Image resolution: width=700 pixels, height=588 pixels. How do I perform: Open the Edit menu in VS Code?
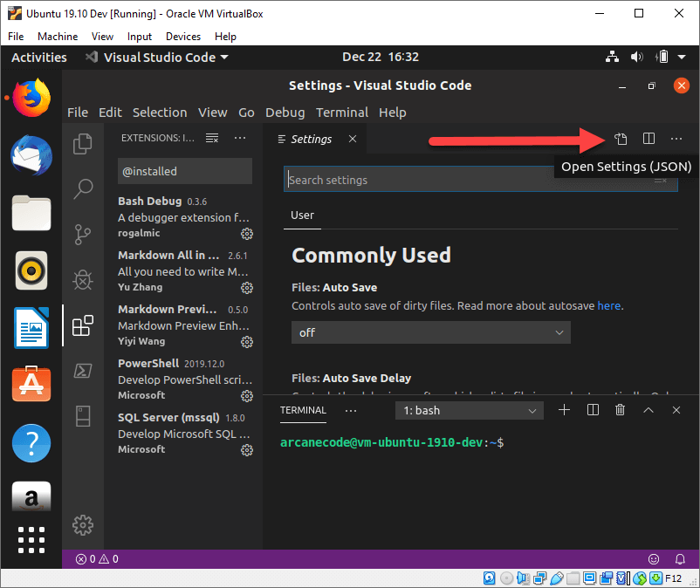pyautogui.click(x=110, y=113)
